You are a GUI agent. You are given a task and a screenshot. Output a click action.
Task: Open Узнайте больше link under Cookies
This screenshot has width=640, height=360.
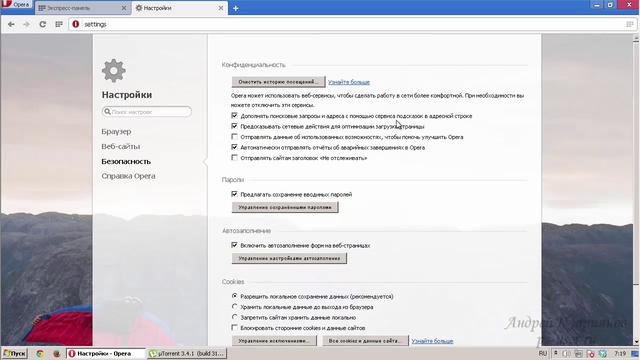point(432,341)
